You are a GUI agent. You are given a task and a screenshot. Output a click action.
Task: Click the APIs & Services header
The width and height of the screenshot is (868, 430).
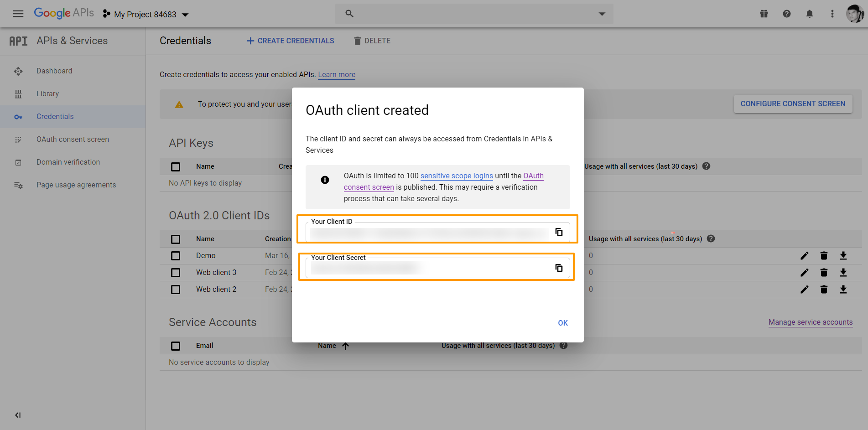[x=72, y=41]
